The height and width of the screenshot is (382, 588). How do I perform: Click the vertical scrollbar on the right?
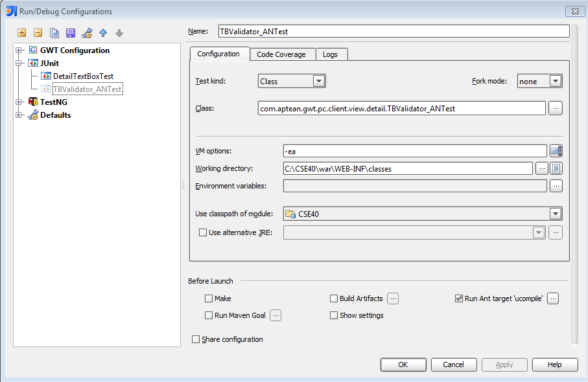pyautogui.click(x=575, y=183)
